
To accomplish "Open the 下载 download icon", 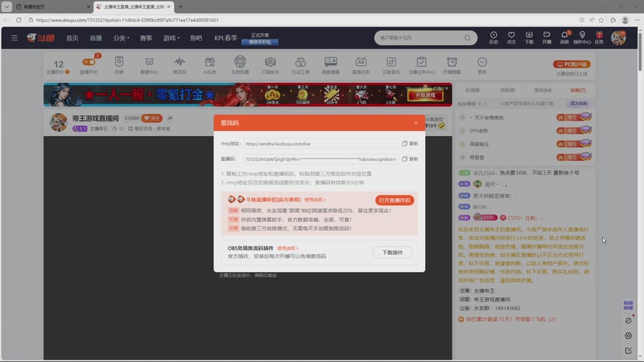I will point(529,38).
